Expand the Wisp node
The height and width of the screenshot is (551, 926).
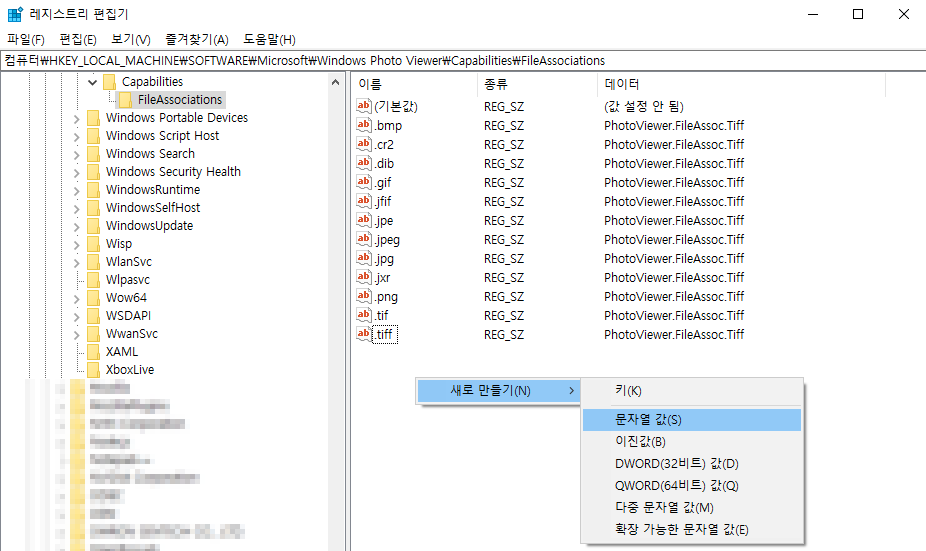coord(76,245)
